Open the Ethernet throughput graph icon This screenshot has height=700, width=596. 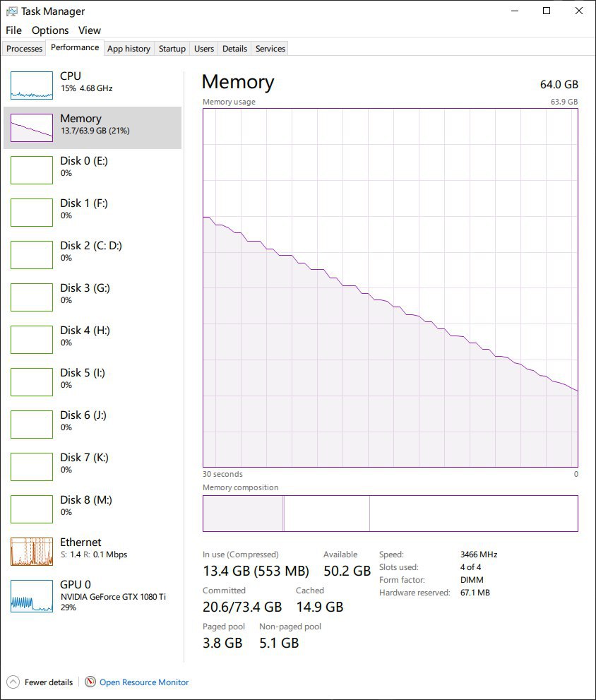[x=32, y=552]
